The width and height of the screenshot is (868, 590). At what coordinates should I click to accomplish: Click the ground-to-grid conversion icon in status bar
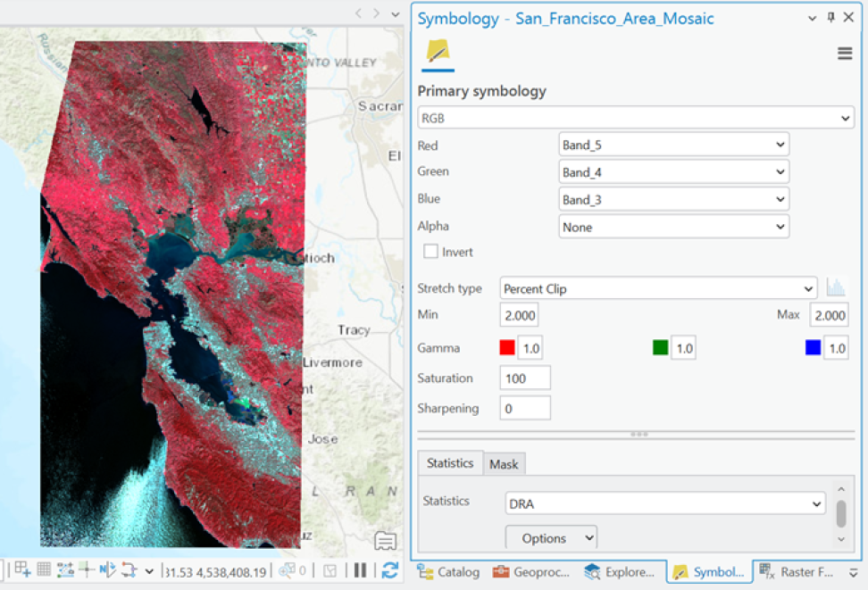pyautogui.click(x=129, y=569)
